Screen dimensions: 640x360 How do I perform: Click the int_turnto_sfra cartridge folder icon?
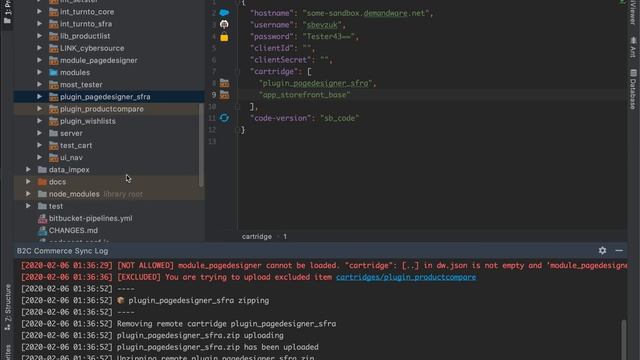(x=53, y=24)
